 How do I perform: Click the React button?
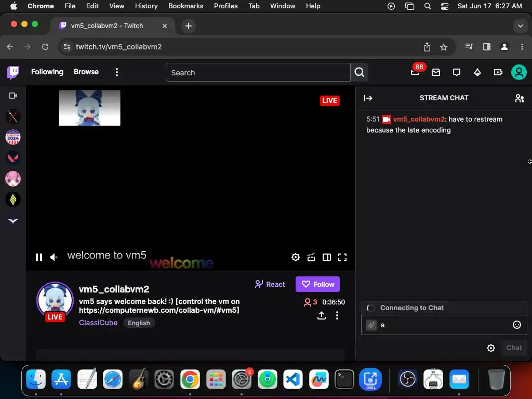click(270, 284)
